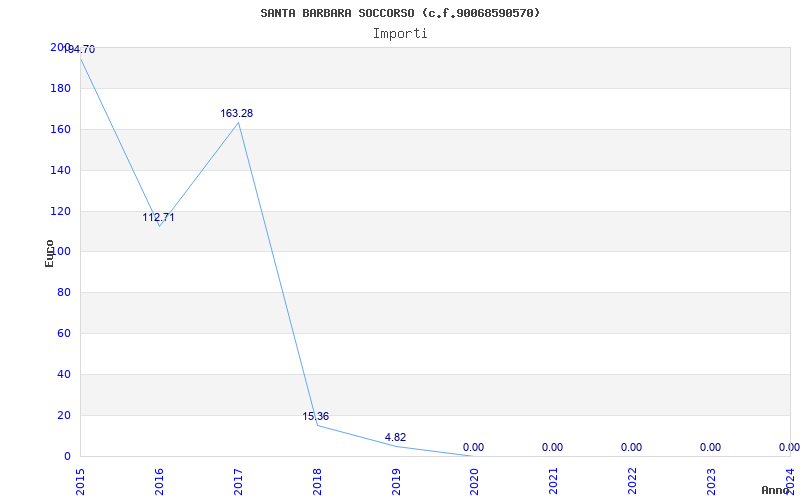
Task: Click the 180 y-axis tick label
Action: click(60, 89)
